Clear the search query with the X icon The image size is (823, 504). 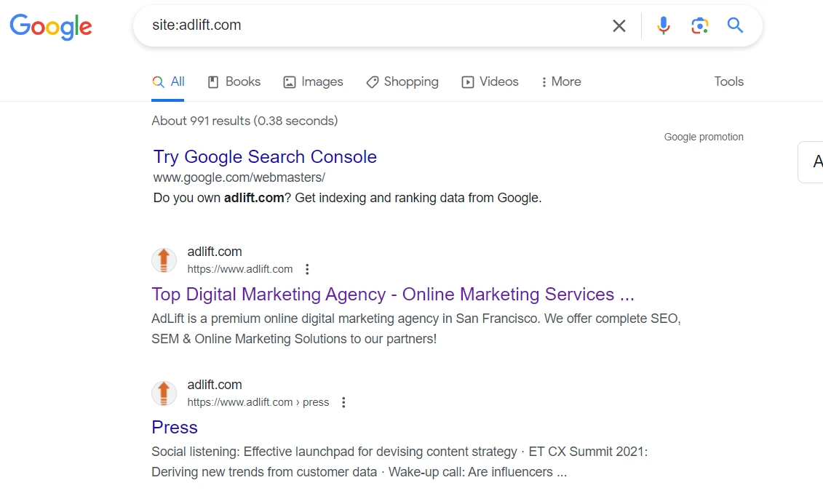tap(619, 25)
